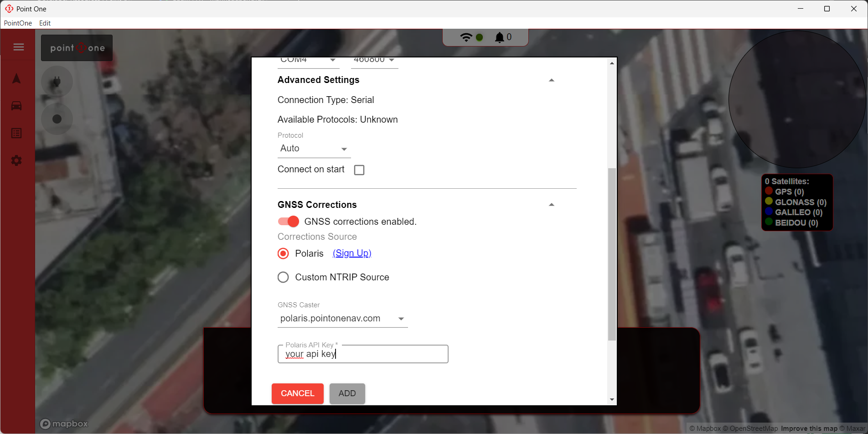Open the GNSS Caster dropdown
868x434 pixels.
tap(342, 319)
